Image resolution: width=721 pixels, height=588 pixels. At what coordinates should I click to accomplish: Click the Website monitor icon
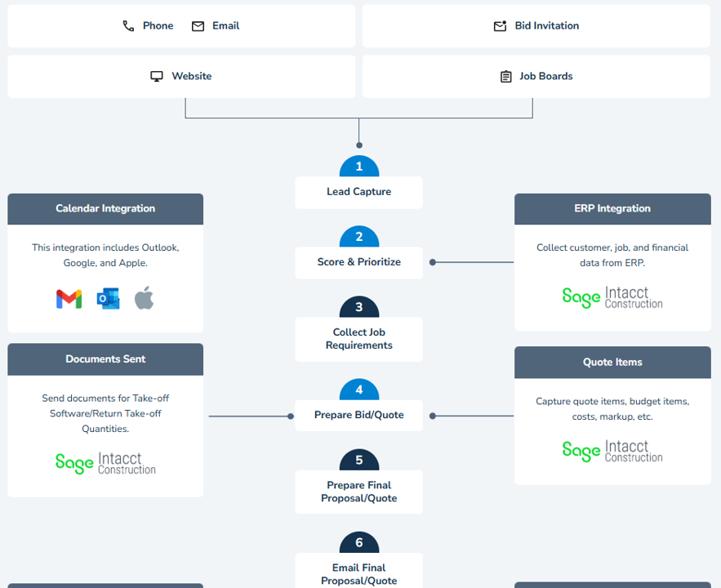point(157,76)
